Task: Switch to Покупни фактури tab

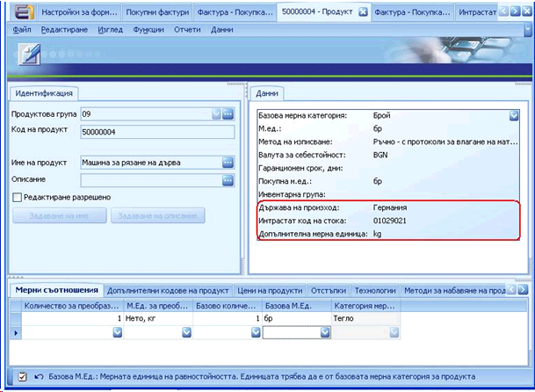Action: 157,12
